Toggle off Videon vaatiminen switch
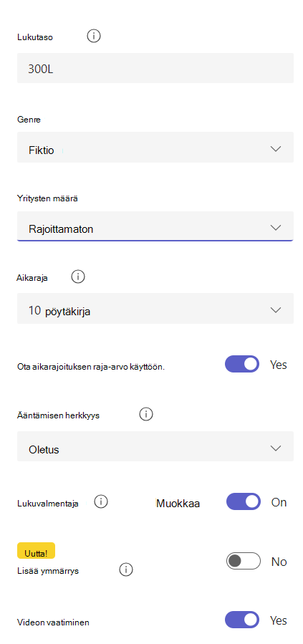The width and height of the screenshot is (303, 644). [242, 620]
